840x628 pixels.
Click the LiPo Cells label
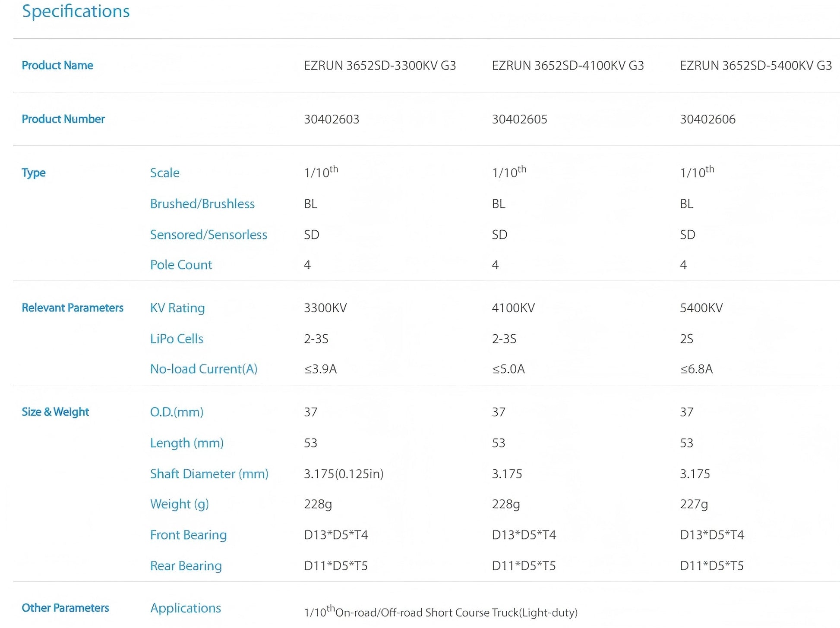click(177, 339)
